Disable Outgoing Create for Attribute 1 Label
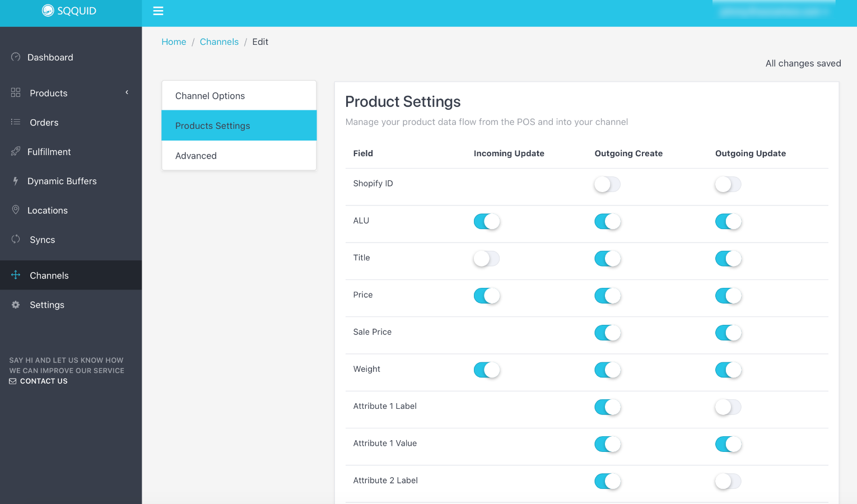 coord(607,407)
